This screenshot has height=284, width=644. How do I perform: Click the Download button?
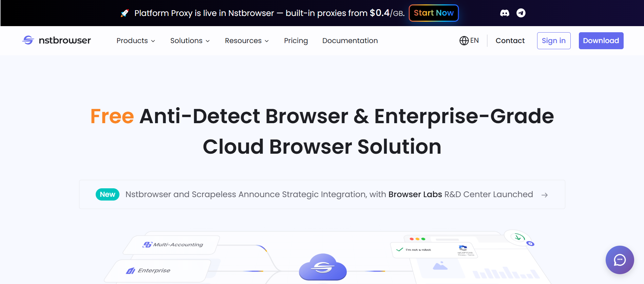click(x=601, y=41)
